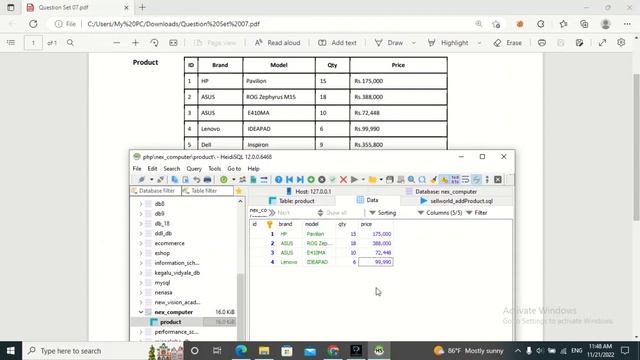
Task: Click the star favorites icon beside Table filter
Action: click(x=239, y=191)
